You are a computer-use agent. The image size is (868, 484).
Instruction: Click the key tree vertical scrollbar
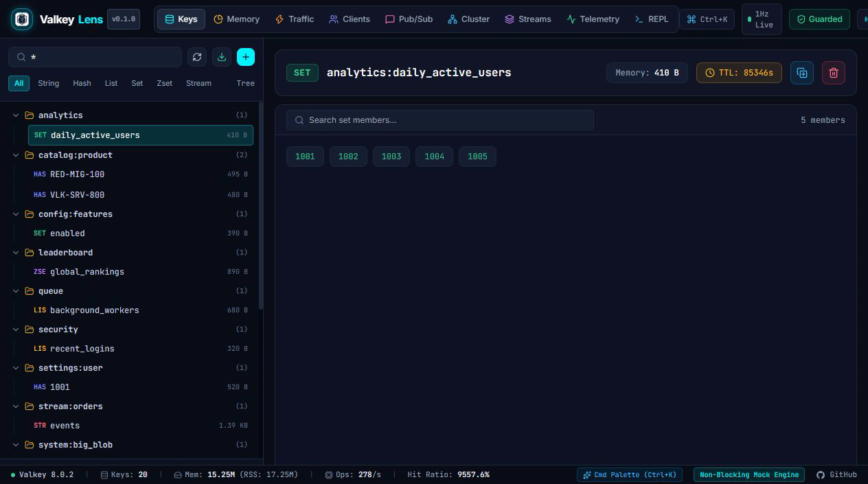coord(261,206)
